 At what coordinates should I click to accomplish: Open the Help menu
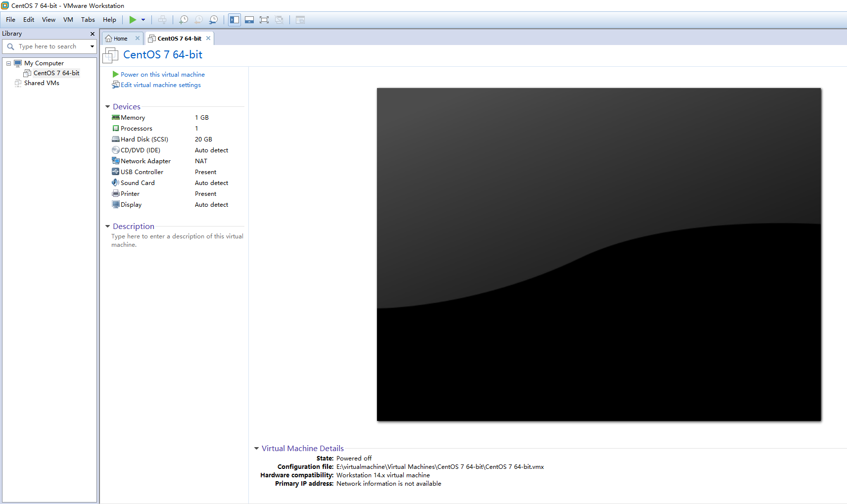tap(109, 20)
